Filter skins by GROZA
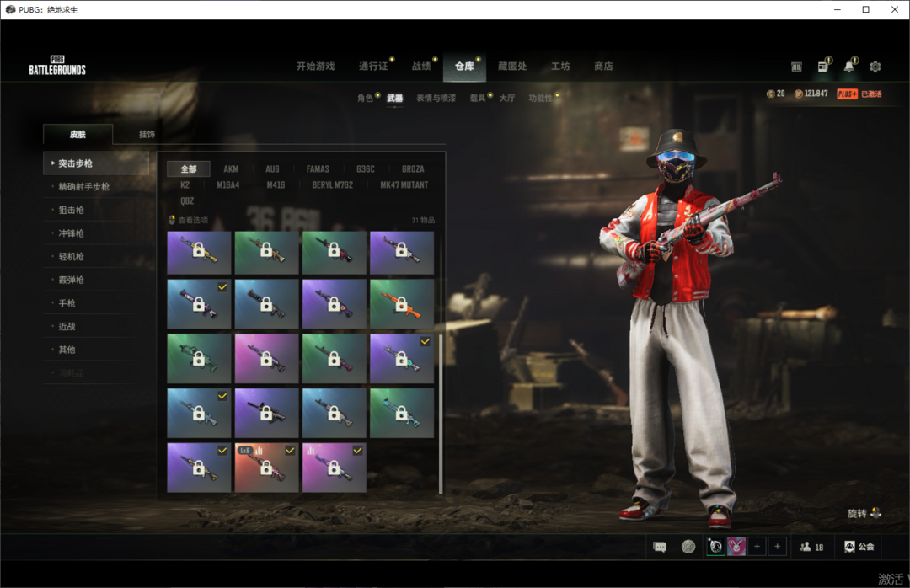The image size is (910, 588). pyautogui.click(x=413, y=169)
